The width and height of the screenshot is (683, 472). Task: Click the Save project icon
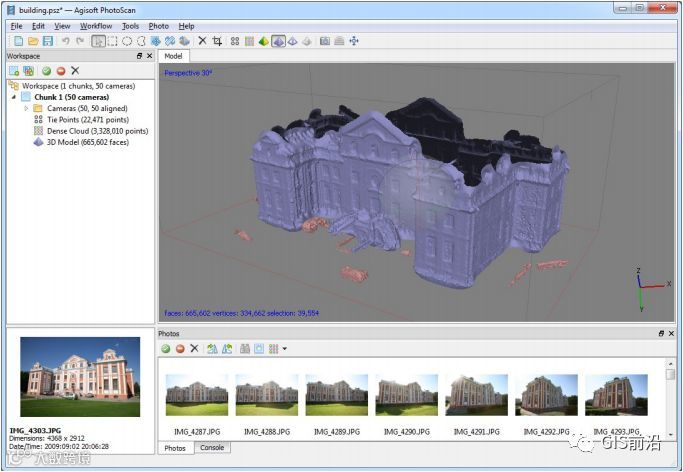point(47,41)
